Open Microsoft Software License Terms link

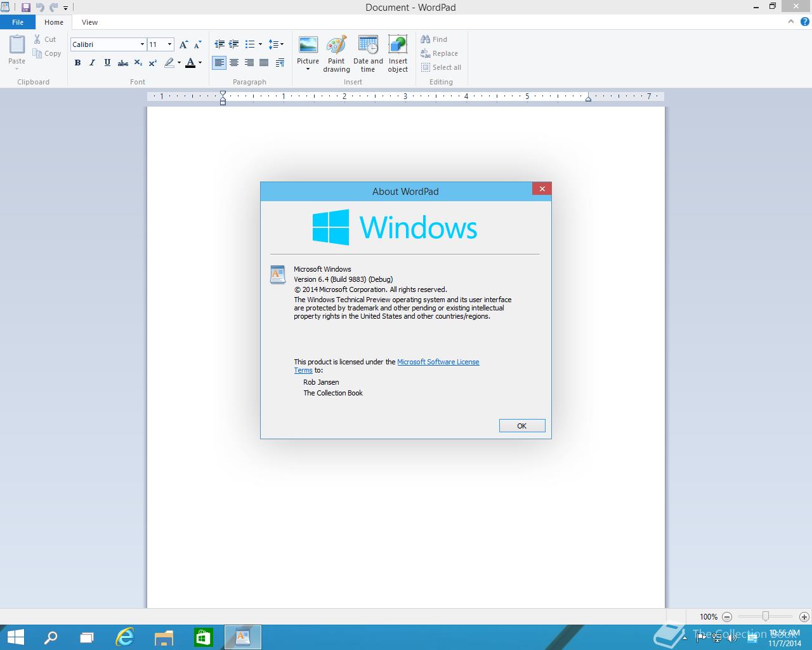438,362
